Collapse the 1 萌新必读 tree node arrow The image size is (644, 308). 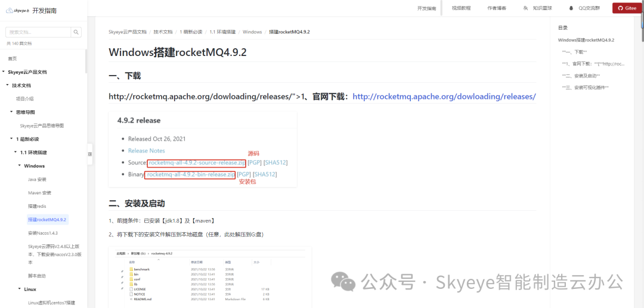12,139
